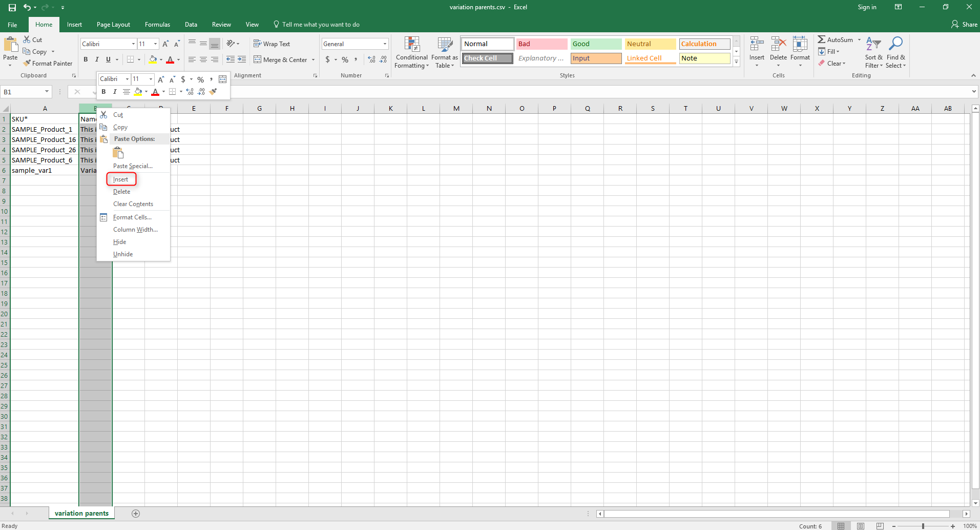980x530 pixels.
Task: Click the paste option icon in context menu
Action: point(118,153)
